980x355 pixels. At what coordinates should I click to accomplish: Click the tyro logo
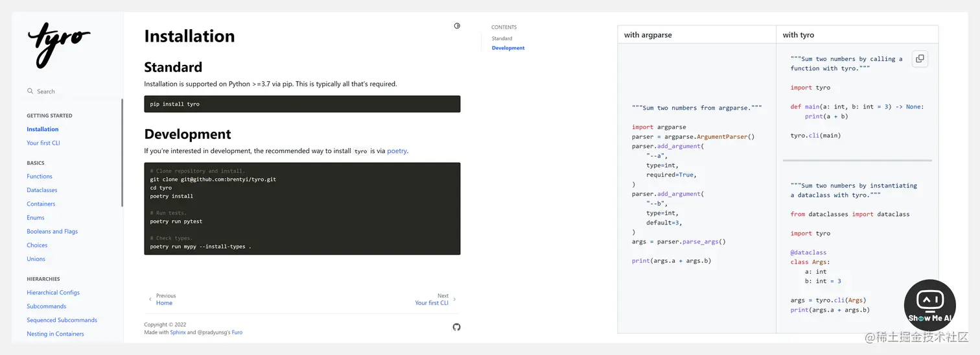click(59, 45)
